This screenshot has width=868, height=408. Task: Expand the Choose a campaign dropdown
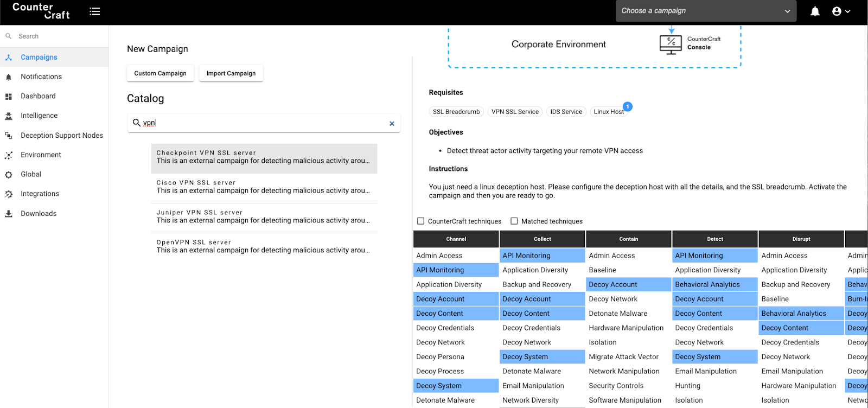point(705,11)
